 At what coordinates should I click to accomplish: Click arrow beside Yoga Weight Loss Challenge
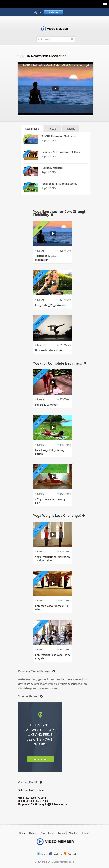point(83,516)
